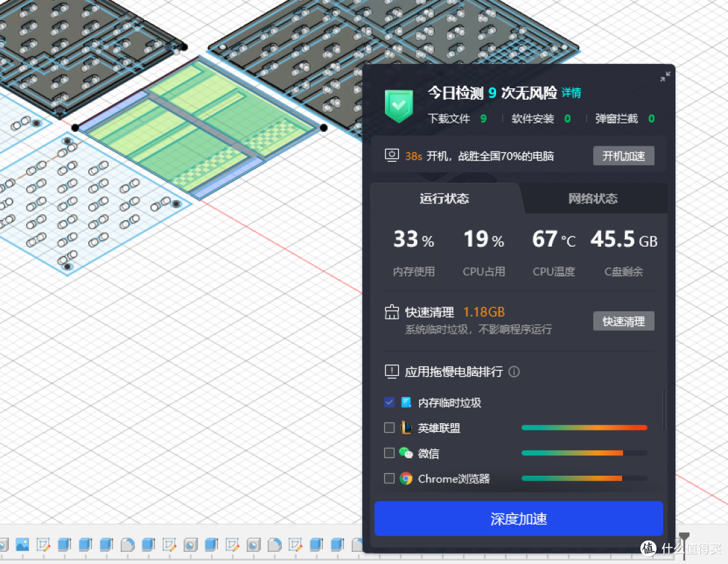
Task: Switch to the 网络状态 tab
Action: (x=593, y=199)
